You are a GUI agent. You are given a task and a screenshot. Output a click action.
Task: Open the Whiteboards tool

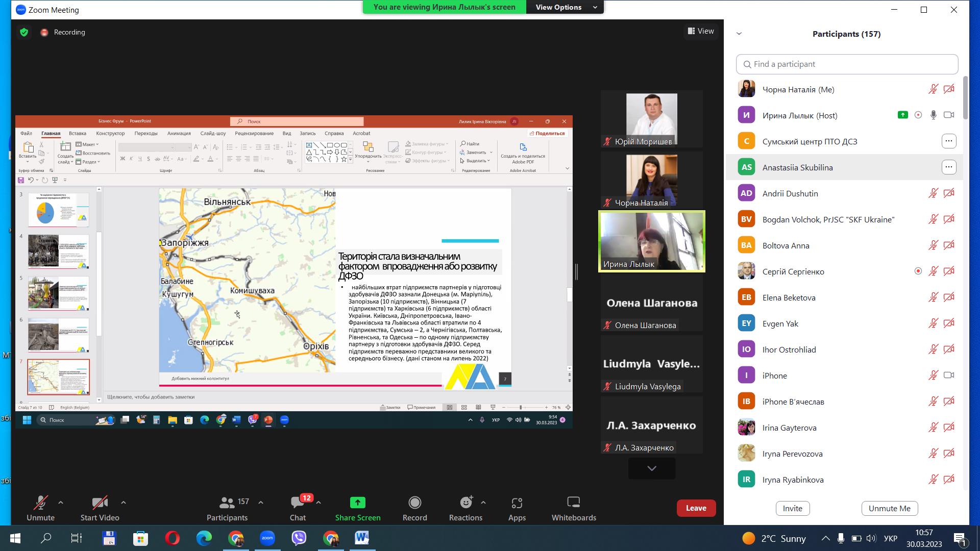point(573,508)
